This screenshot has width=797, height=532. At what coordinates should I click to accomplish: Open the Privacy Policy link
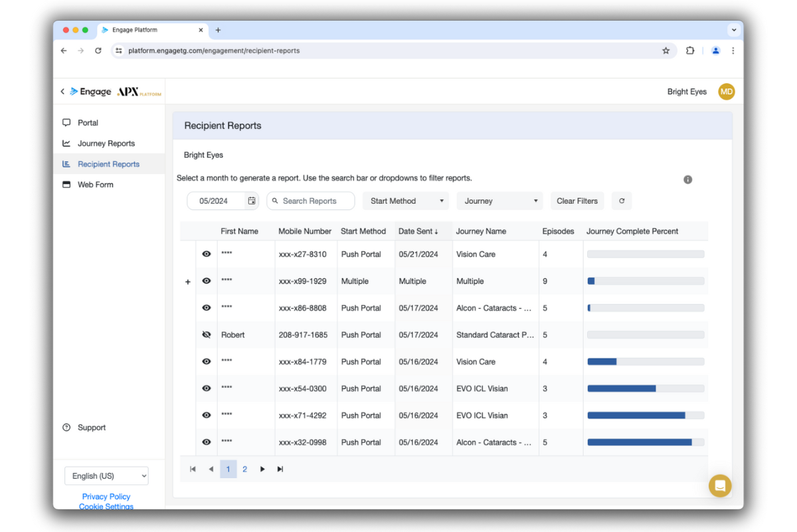point(106,496)
